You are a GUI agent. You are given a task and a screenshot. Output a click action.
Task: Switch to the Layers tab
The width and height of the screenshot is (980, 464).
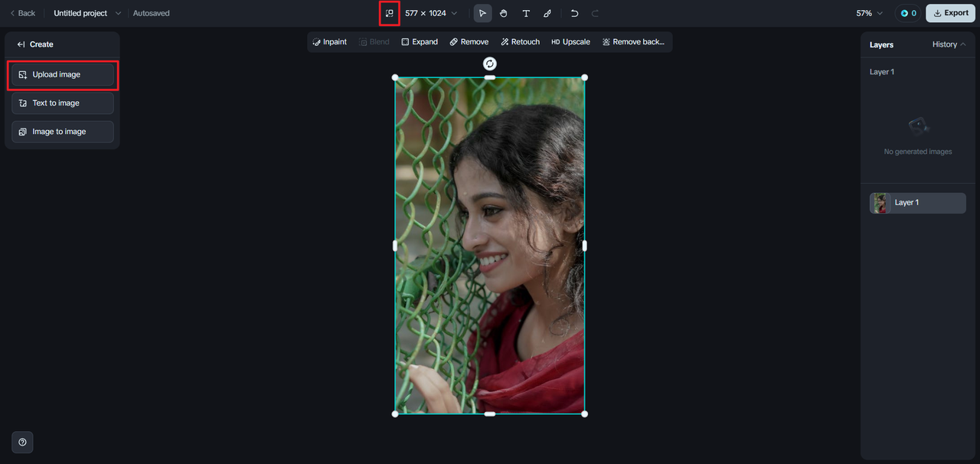(x=881, y=45)
